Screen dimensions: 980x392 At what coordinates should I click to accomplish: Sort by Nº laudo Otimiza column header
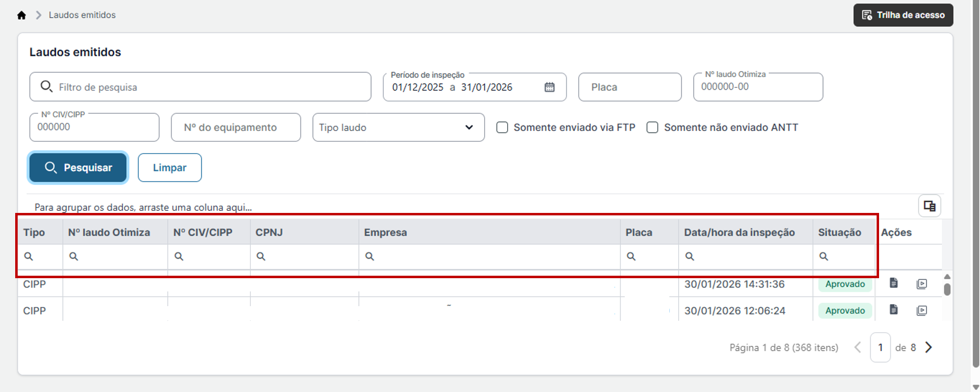coord(115,232)
